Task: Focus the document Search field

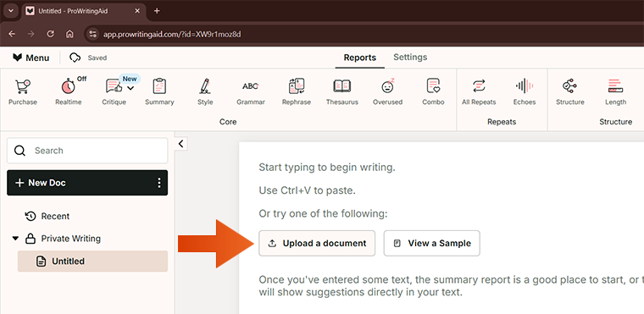Action: point(87,151)
